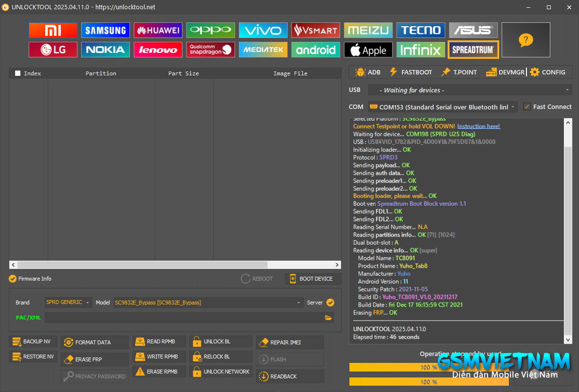The height and width of the screenshot is (392, 579).
Task: Select the OPPO brand logo
Action: tap(211, 30)
